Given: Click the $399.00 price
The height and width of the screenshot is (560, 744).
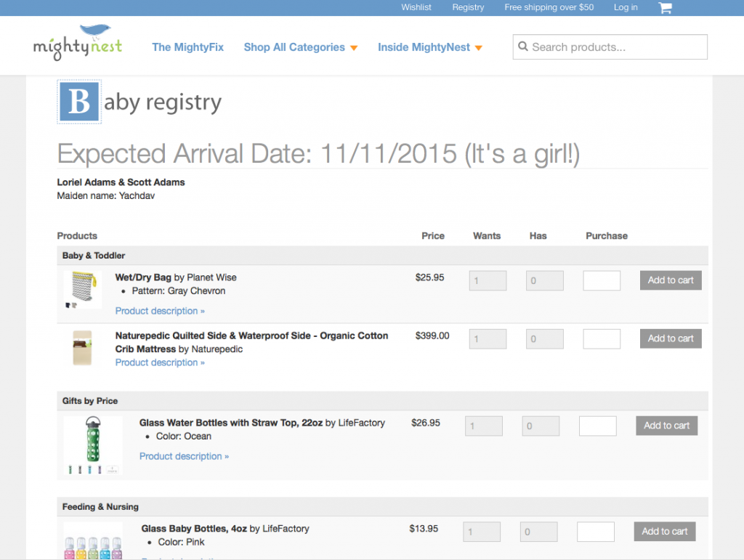Looking at the screenshot, I should (432, 336).
